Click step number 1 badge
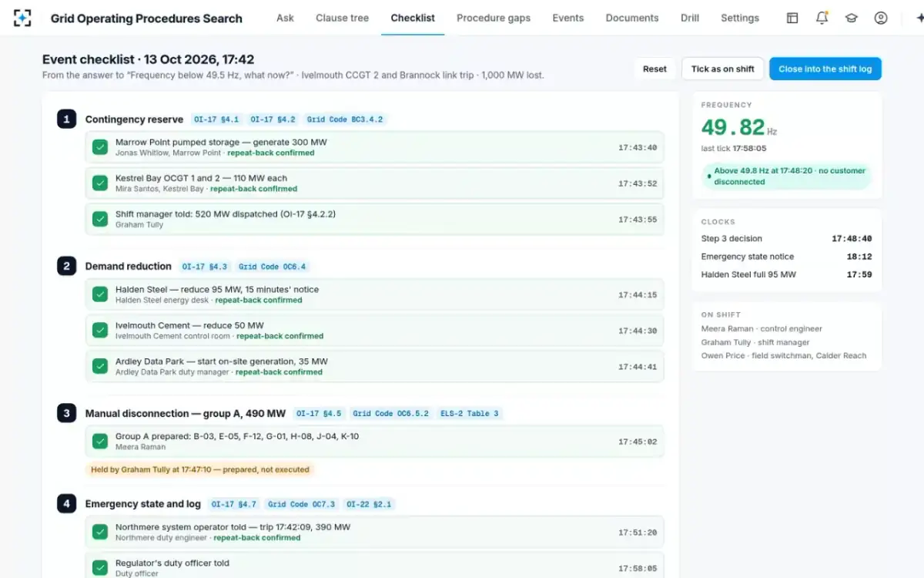The height and width of the screenshot is (578, 924). click(66, 119)
